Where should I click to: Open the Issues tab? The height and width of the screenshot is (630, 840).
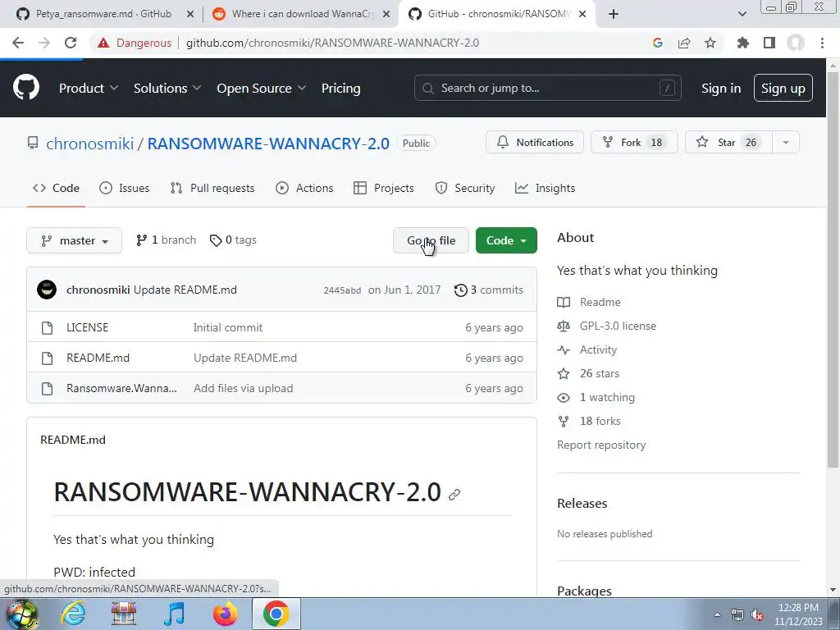click(125, 188)
